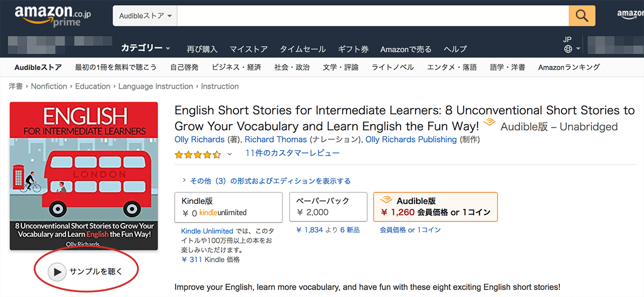Click the top-right Amazon logo
Image resolution: width=644 pixels, height=297 pixels.
[630, 15]
